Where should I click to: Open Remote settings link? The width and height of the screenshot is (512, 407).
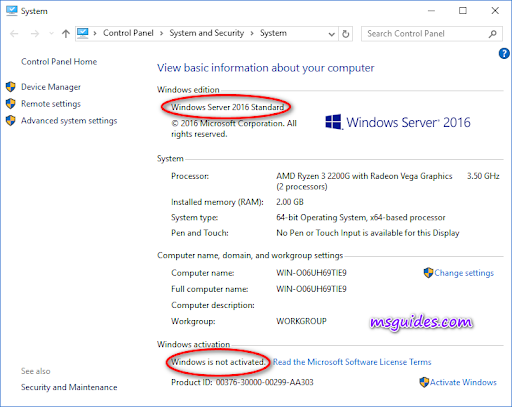pyautogui.click(x=51, y=104)
